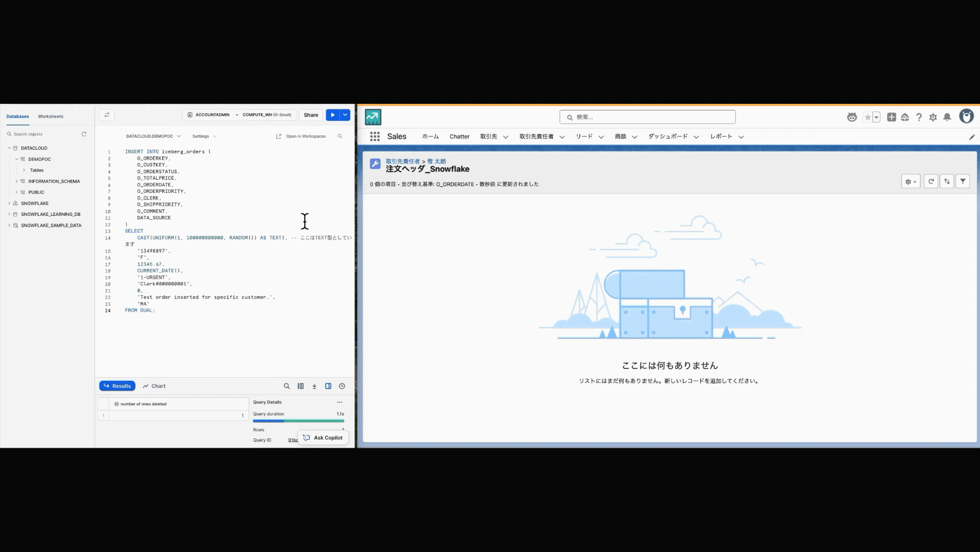Open Salesforce help question mark

(x=919, y=117)
